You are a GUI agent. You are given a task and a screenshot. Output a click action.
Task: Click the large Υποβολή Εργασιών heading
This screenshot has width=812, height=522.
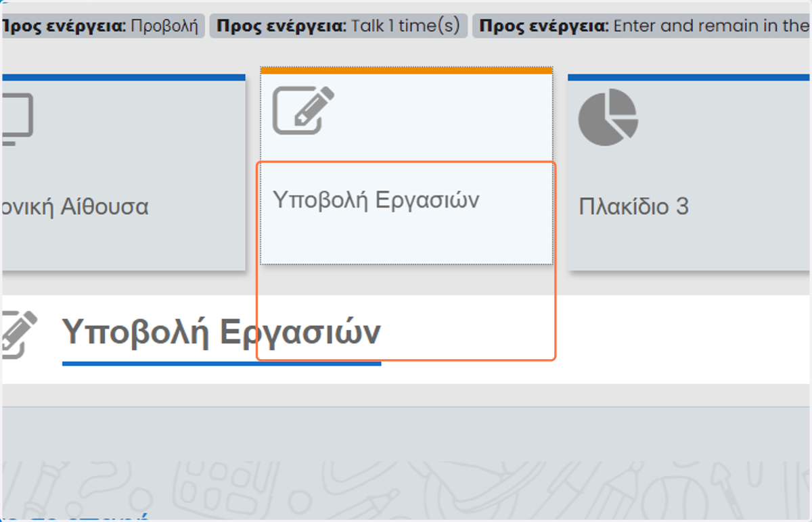pyautogui.click(x=221, y=332)
